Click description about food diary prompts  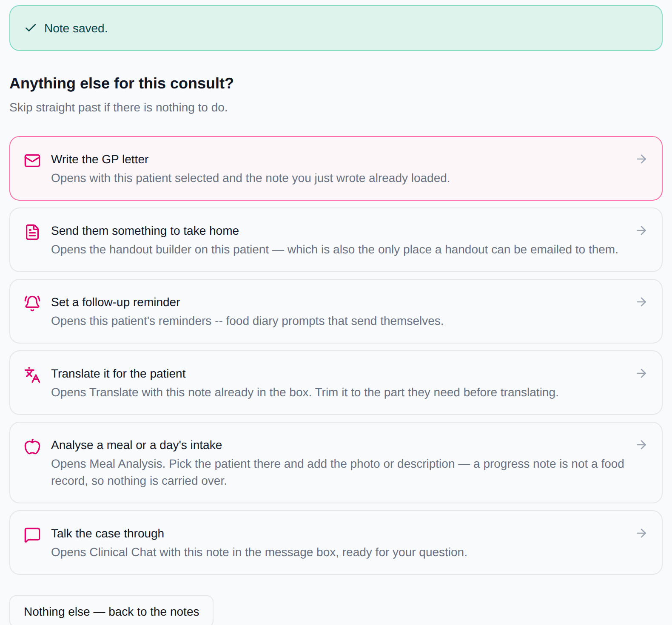(x=247, y=321)
